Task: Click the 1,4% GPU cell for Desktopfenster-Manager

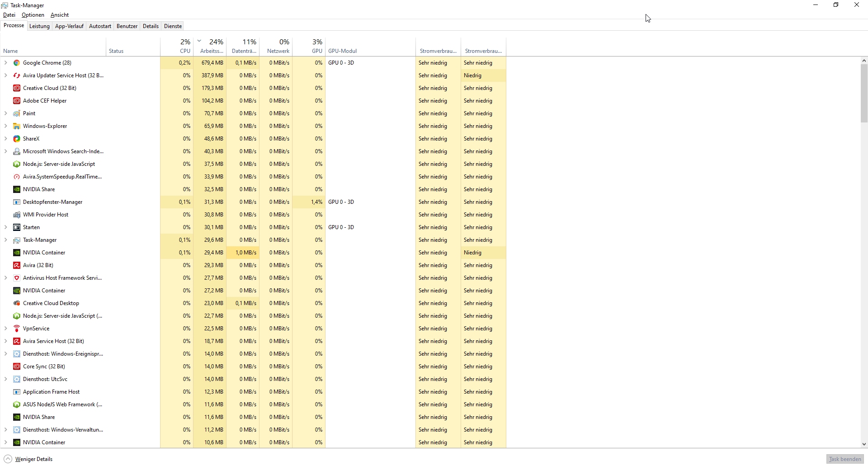Action: (x=309, y=202)
